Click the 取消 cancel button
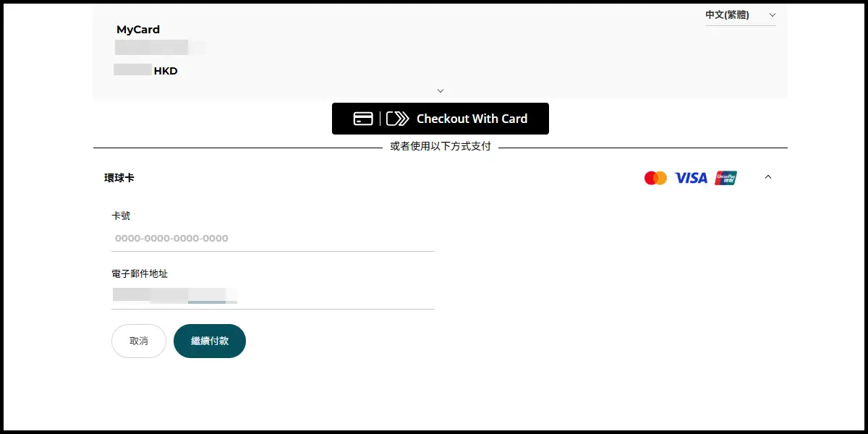This screenshot has width=868, height=434. (139, 341)
